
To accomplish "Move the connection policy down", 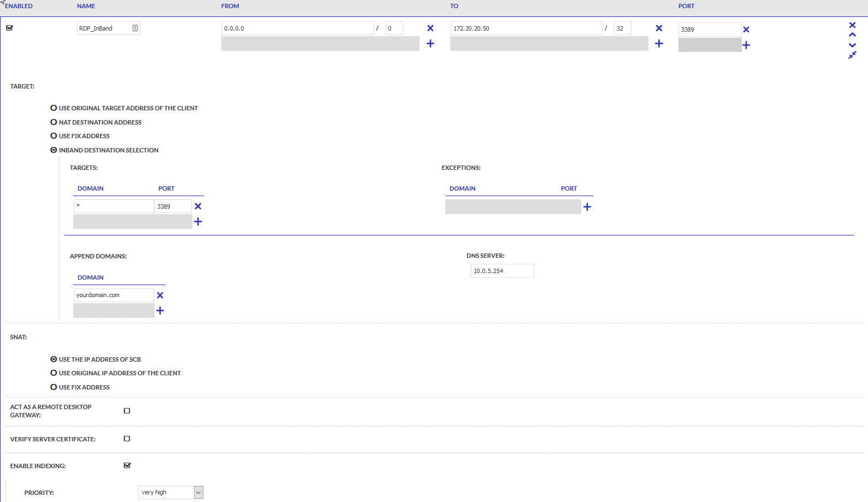I will (852, 45).
